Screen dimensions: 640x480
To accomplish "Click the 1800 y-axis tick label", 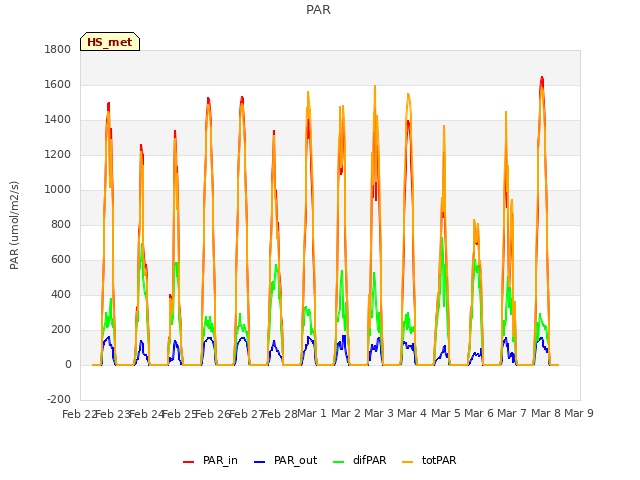I will coord(58,49).
